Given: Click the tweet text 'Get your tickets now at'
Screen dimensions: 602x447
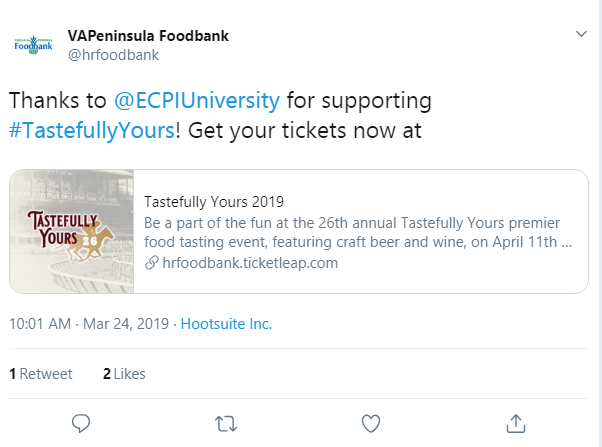Looking at the screenshot, I should (304, 131).
